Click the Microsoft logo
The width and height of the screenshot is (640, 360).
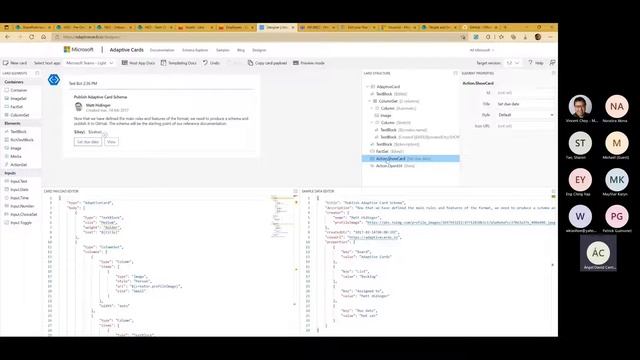pyautogui.click(x=78, y=49)
